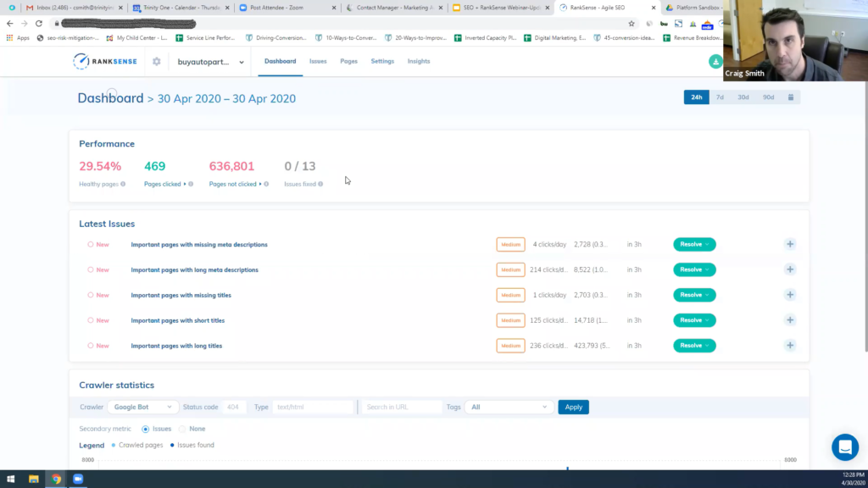Switch to Post Attendee - Zoom browser tab

(288, 8)
